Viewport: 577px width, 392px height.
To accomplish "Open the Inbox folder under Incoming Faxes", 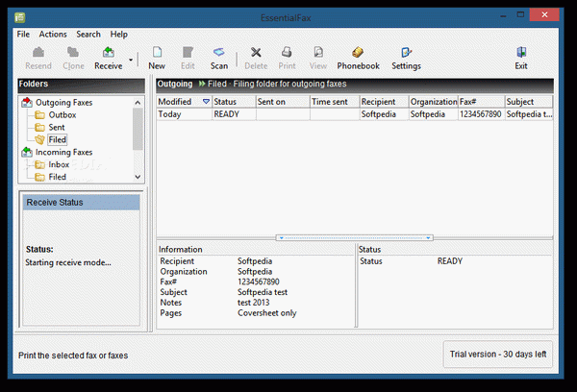I will [59, 164].
